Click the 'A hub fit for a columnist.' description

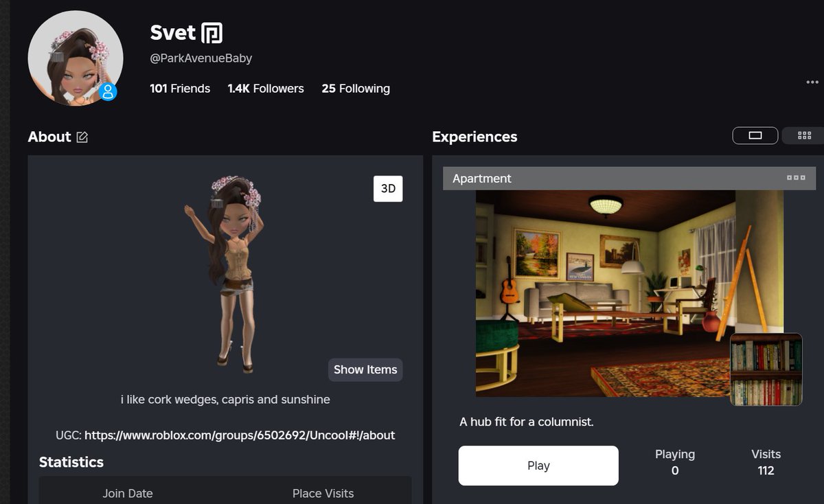pyautogui.click(x=527, y=422)
